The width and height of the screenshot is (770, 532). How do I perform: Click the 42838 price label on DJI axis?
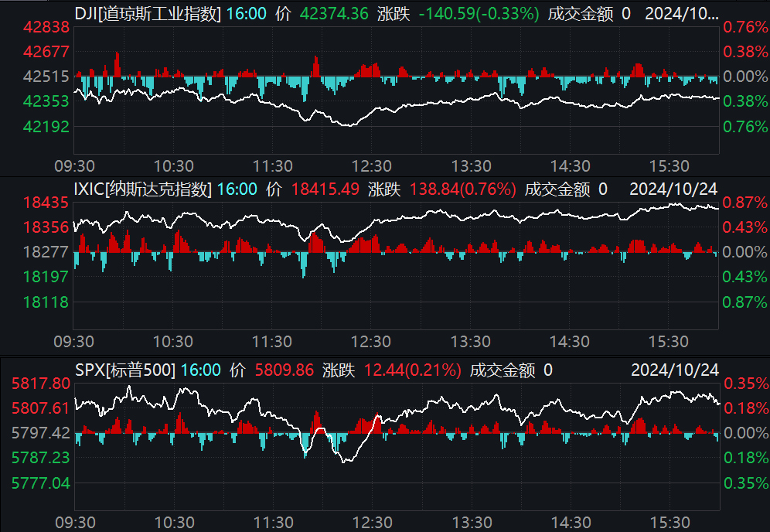tap(48, 27)
